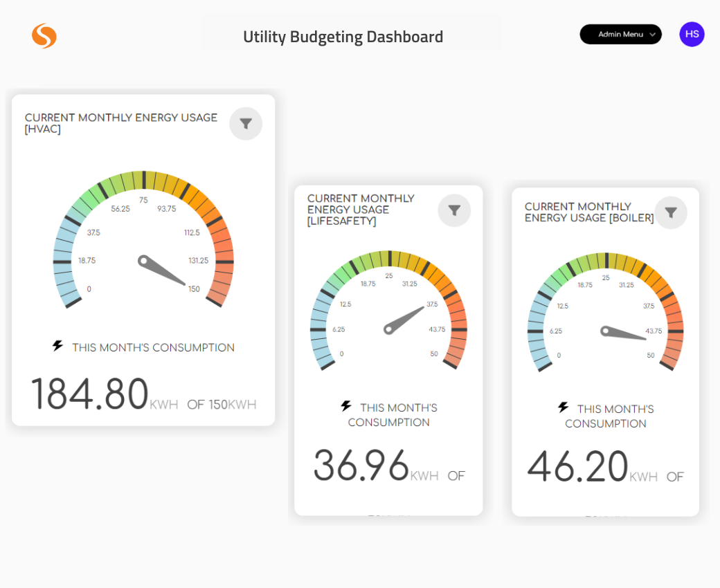Click the orange company logo

44,34
